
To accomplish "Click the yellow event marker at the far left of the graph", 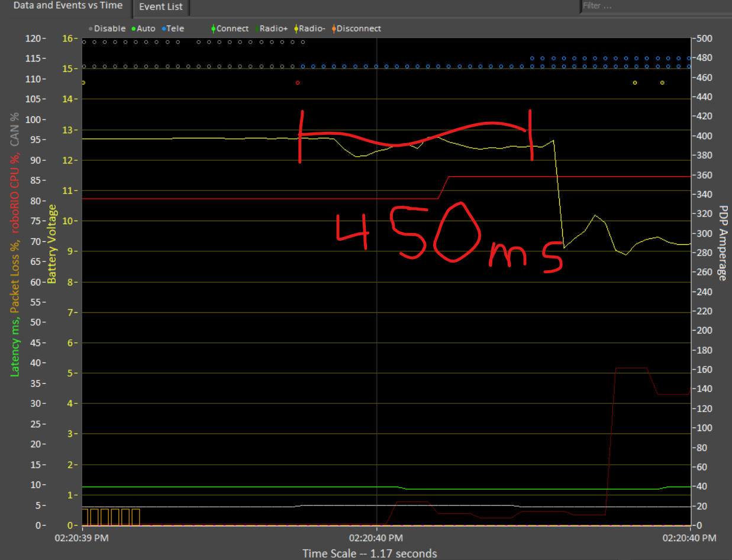I will 83,83.
